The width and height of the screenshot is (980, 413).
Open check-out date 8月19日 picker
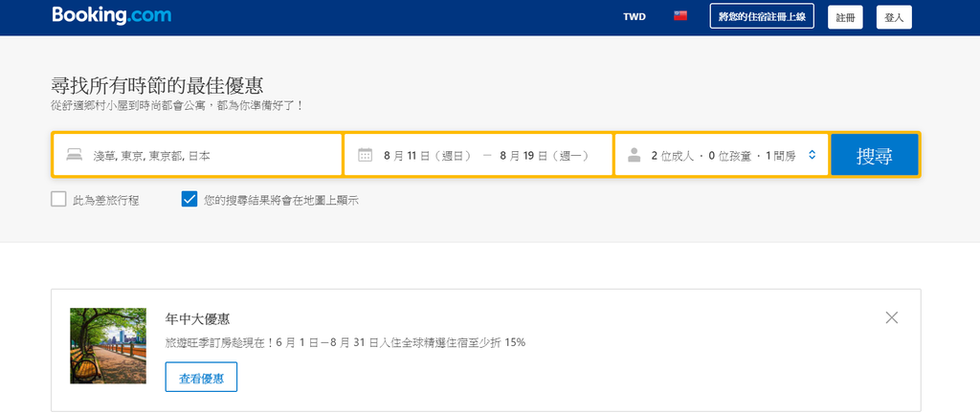point(544,155)
